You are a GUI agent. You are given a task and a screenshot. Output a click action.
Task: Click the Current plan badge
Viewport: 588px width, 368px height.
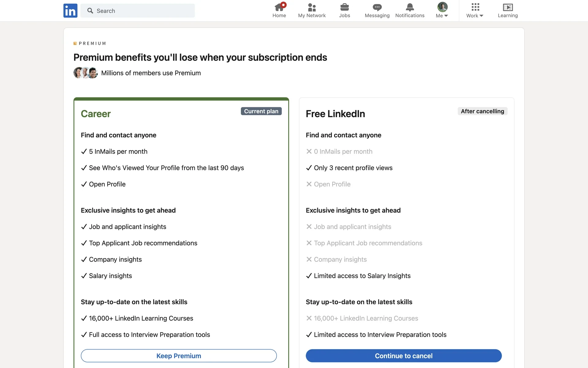tap(261, 111)
